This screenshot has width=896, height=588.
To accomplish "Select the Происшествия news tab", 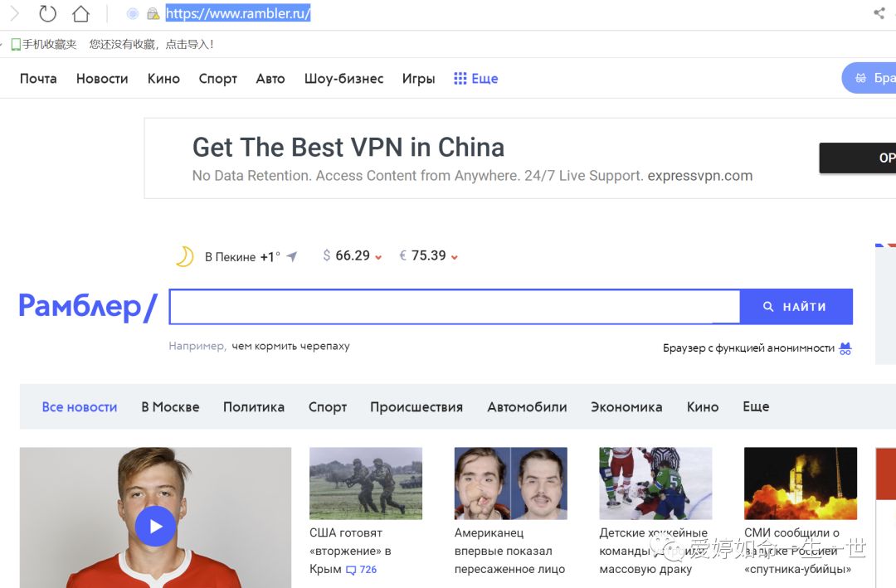I will coord(416,407).
